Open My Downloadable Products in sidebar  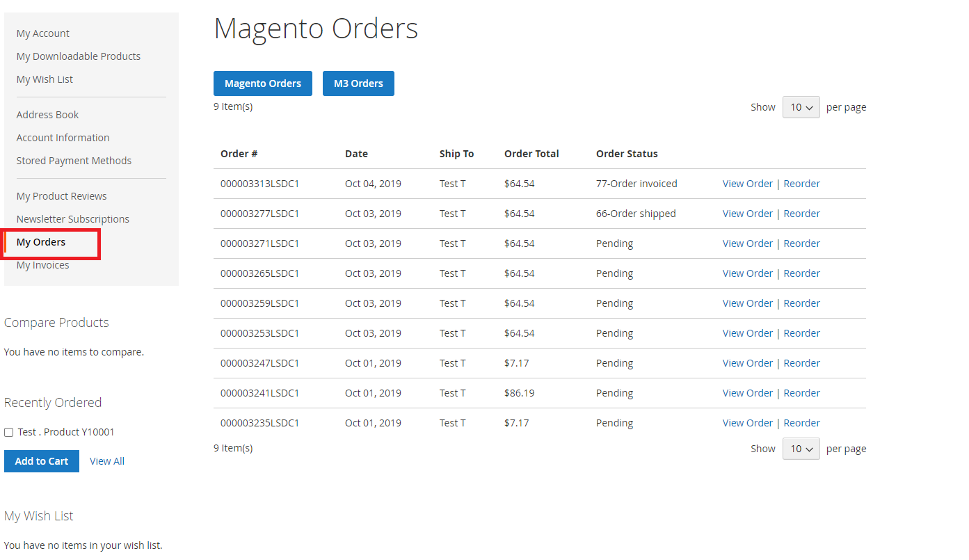tap(79, 56)
